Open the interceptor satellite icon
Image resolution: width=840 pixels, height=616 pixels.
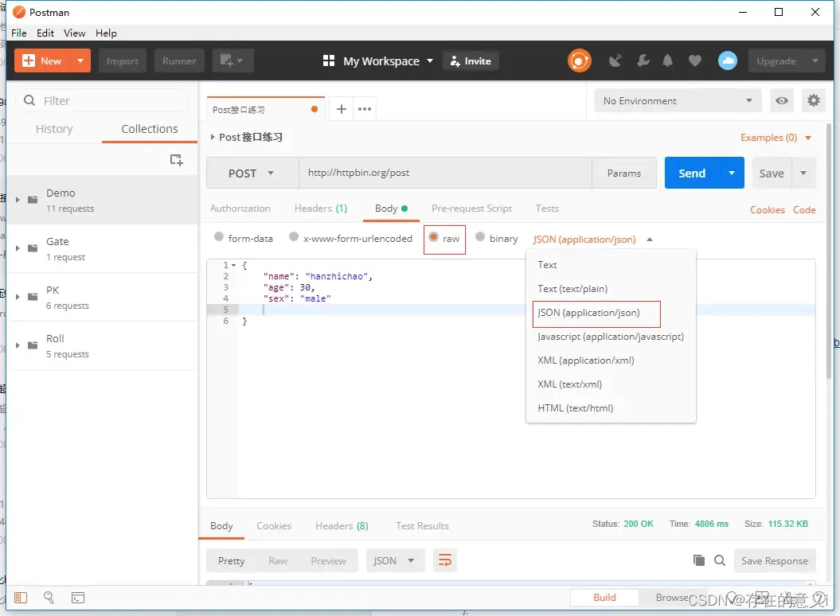615,60
